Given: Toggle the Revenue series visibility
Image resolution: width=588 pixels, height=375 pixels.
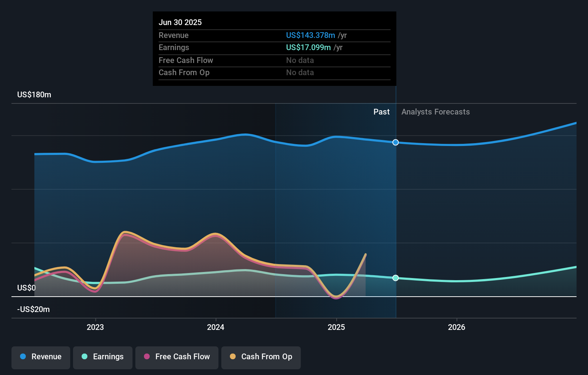Looking at the screenshot, I should pyautogui.click(x=40, y=357).
